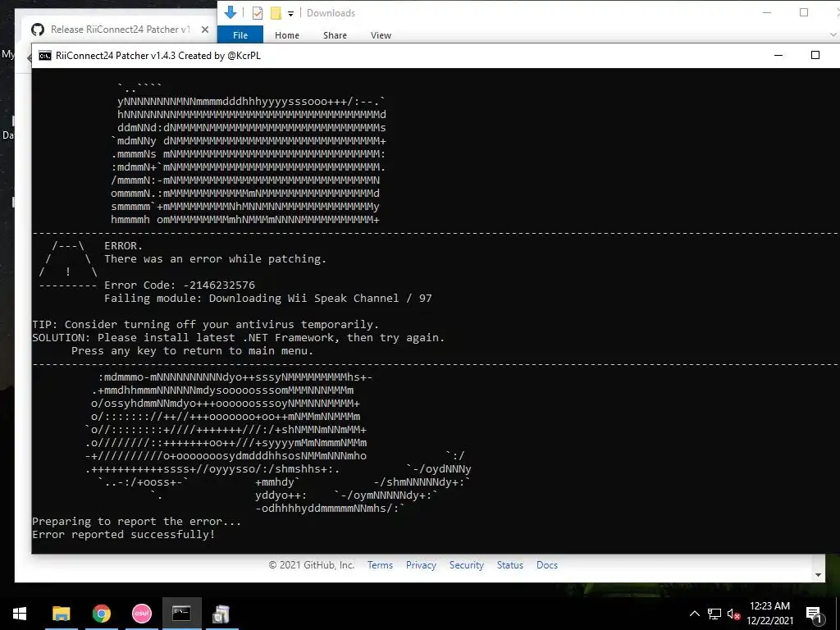Expand the ribbon chevron in the Downloads window
This screenshot has width=840, height=630.
[x=833, y=34]
